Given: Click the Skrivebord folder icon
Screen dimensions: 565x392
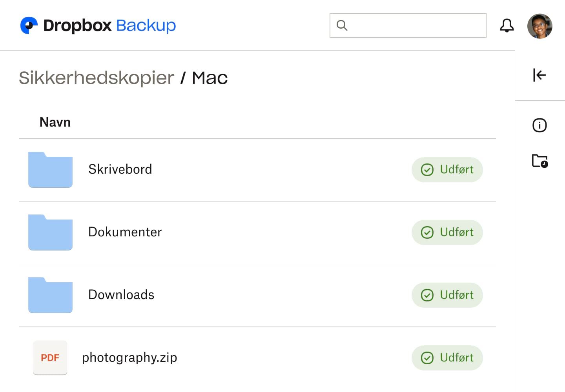Looking at the screenshot, I should (50, 170).
